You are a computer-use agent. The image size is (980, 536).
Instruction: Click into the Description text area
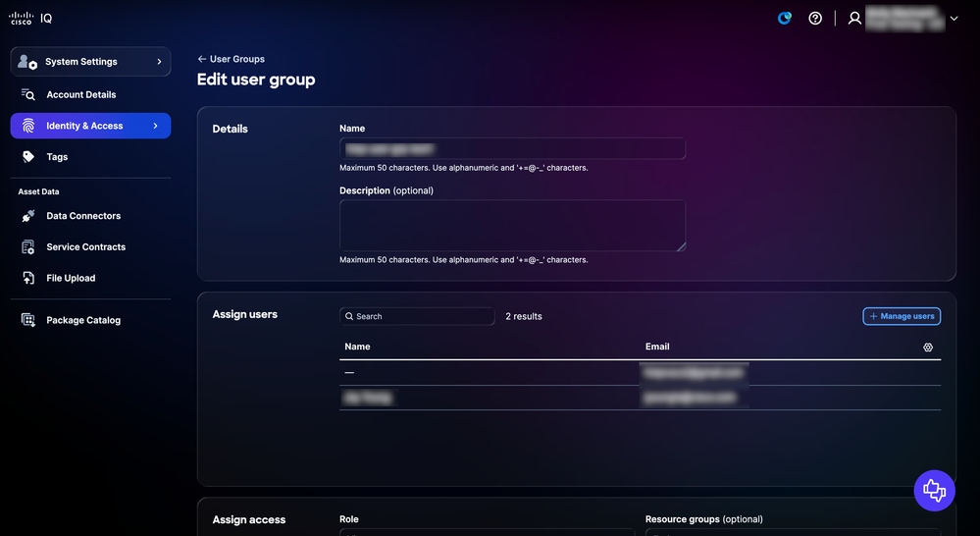[512, 225]
